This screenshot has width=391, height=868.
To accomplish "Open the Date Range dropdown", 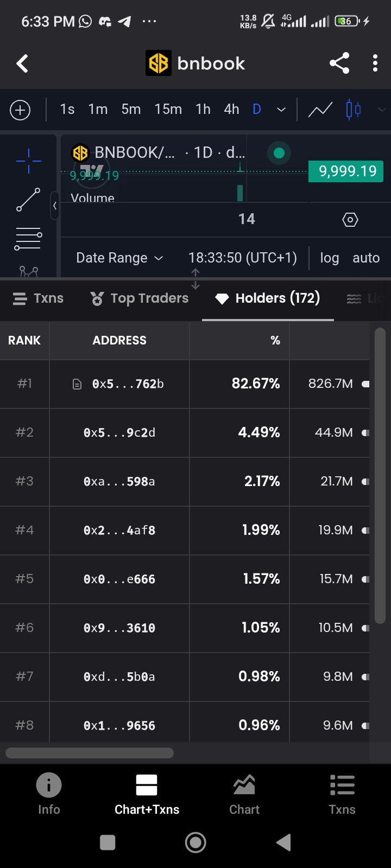I will pos(119,258).
